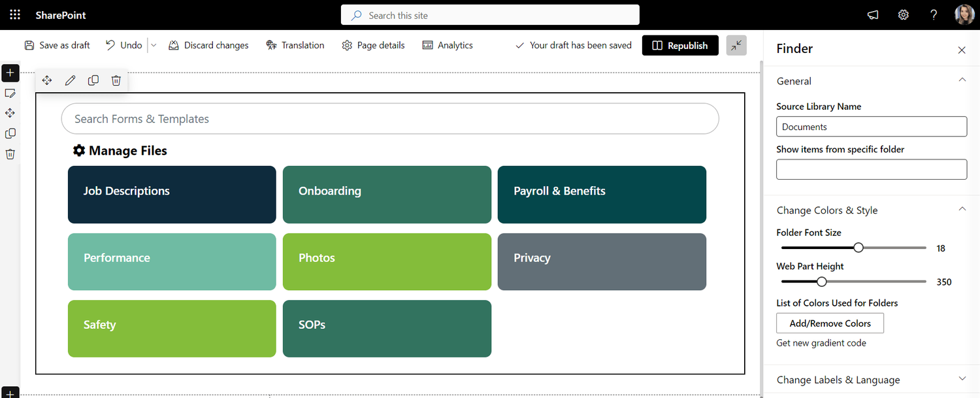Collapse the Change Colors & Style section
980x398 pixels.
pos(962,208)
